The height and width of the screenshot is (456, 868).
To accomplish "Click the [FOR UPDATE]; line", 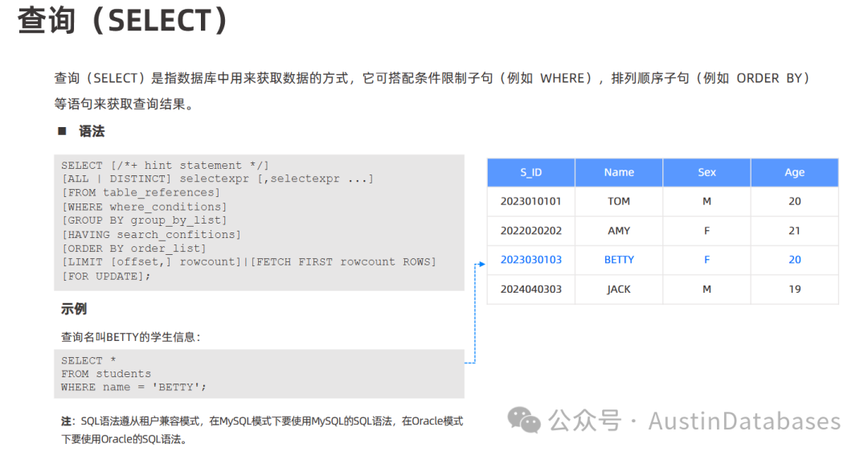I will click(106, 276).
